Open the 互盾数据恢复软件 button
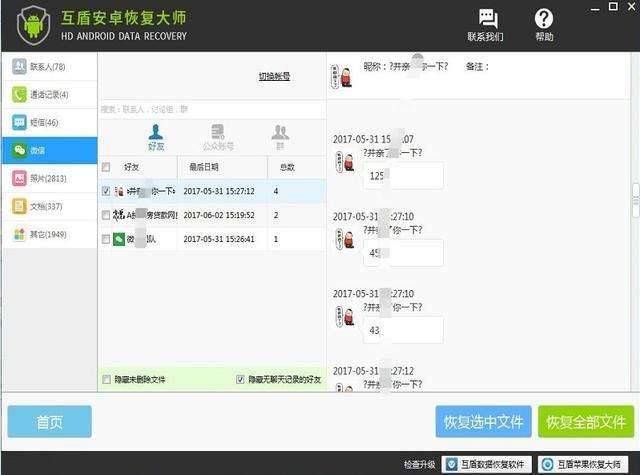Viewport: 640px width, 475px height. pyautogui.click(x=486, y=464)
